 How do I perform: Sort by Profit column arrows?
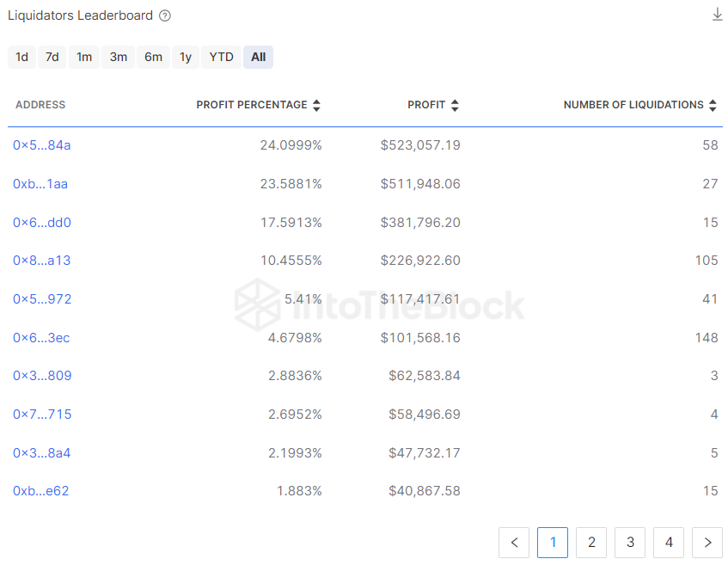click(x=455, y=105)
